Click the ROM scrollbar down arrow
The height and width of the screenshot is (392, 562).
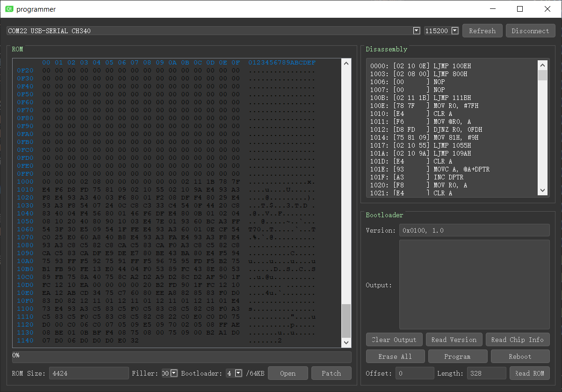(x=346, y=343)
